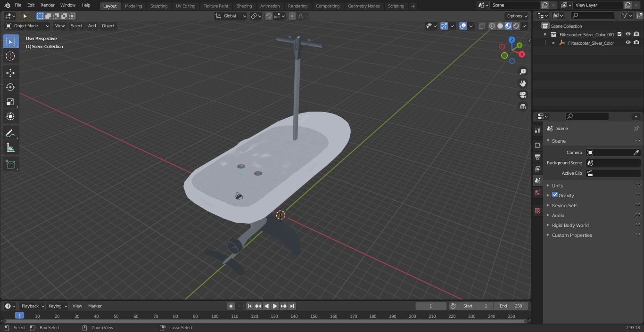Click the auto keying record button

click(231, 306)
